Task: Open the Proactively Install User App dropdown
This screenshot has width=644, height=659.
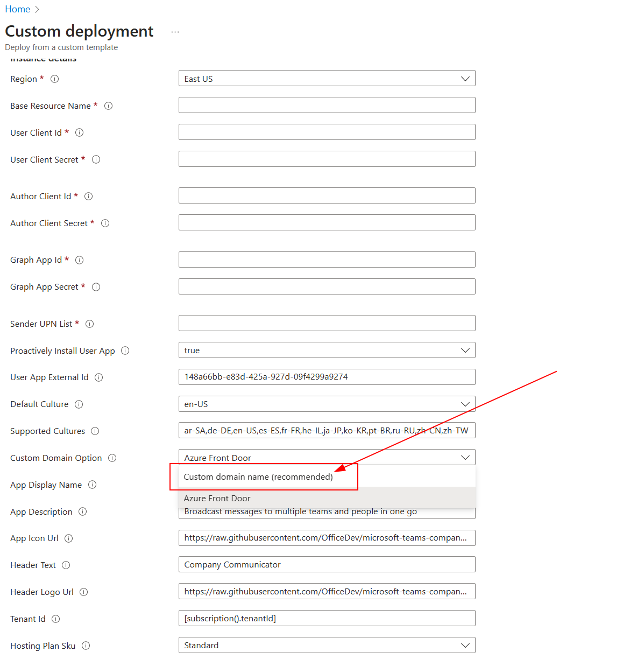Action: pos(465,350)
